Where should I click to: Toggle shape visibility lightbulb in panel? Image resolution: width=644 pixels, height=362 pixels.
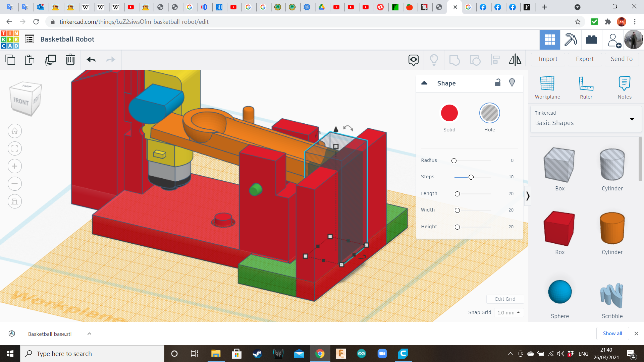[x=512, y=82]
